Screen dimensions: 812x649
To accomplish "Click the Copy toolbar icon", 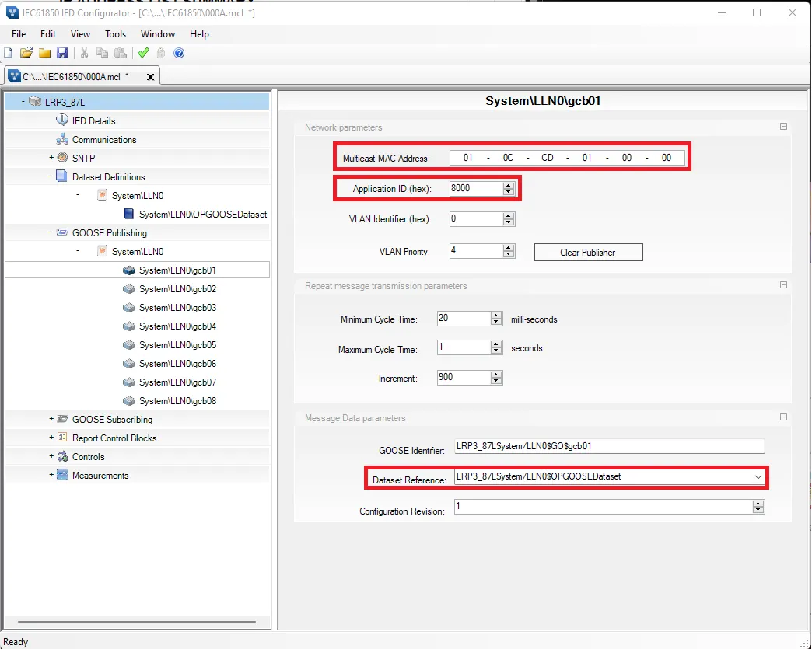I will point(102,53).
